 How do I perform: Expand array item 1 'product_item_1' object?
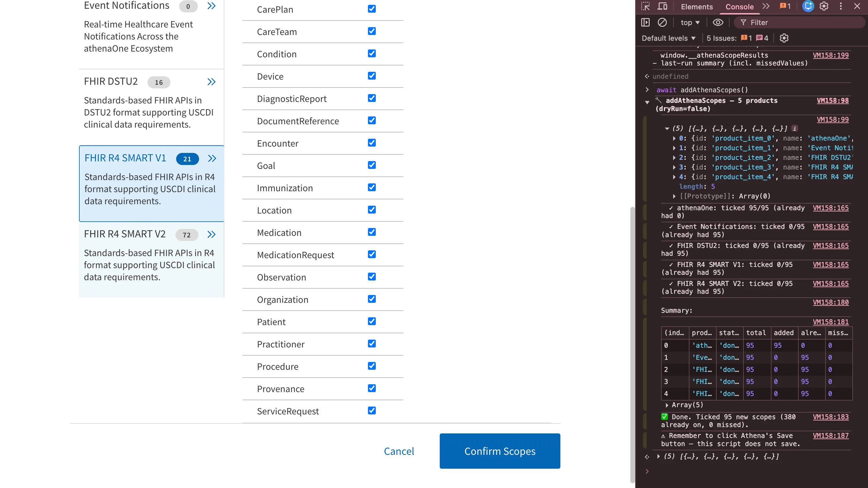pos(674,148)
